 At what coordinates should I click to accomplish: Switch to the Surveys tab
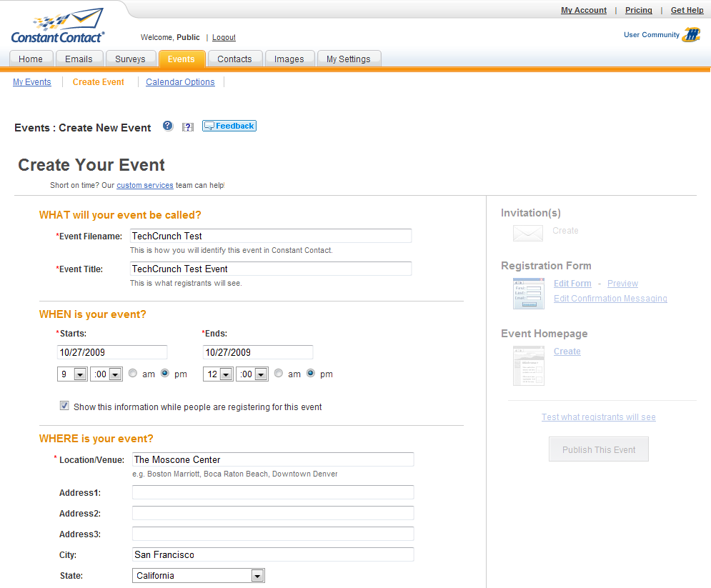pyautogui.click(x=130, y=59)
